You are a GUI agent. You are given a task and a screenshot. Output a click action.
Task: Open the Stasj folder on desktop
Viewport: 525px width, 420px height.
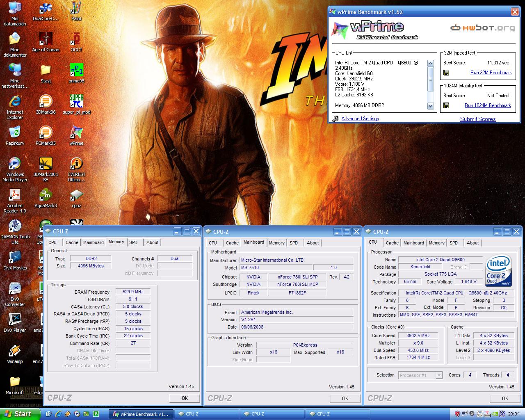[46, 73]
